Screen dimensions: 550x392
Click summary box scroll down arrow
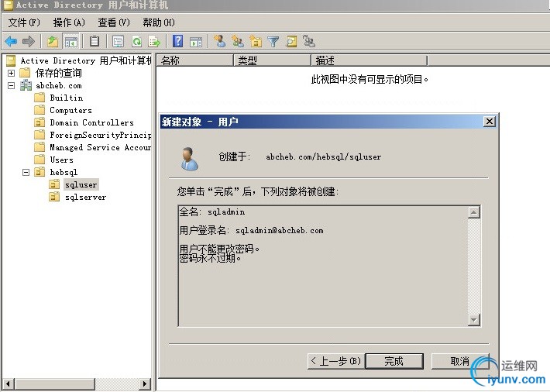474,320
